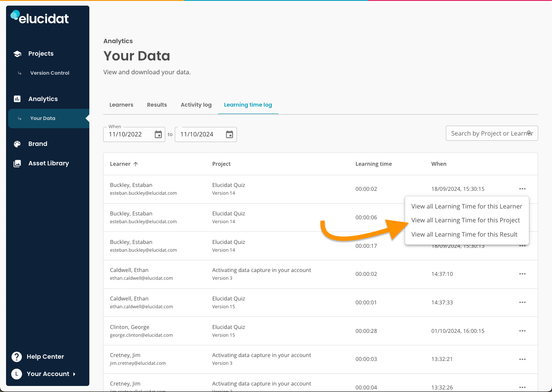Focus the Search by Project or Learner box
This screenshot has height=392, width=552.
(492, 133)
